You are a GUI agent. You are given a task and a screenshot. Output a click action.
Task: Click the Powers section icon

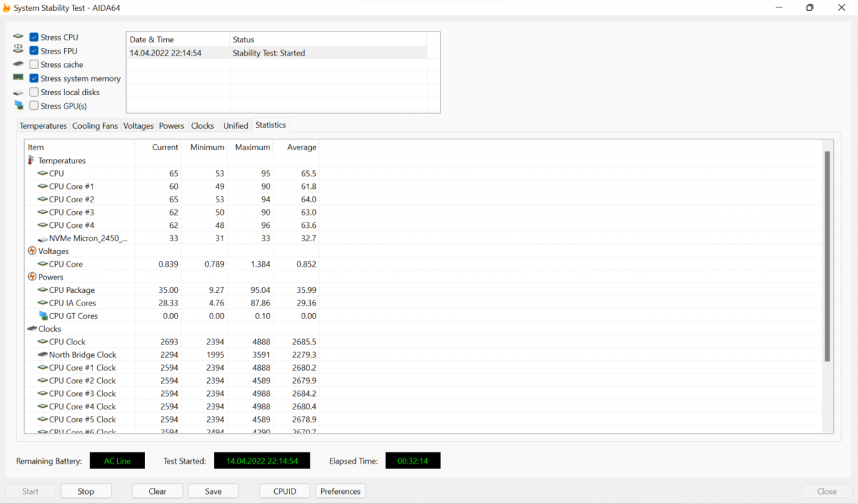point(32,277)
